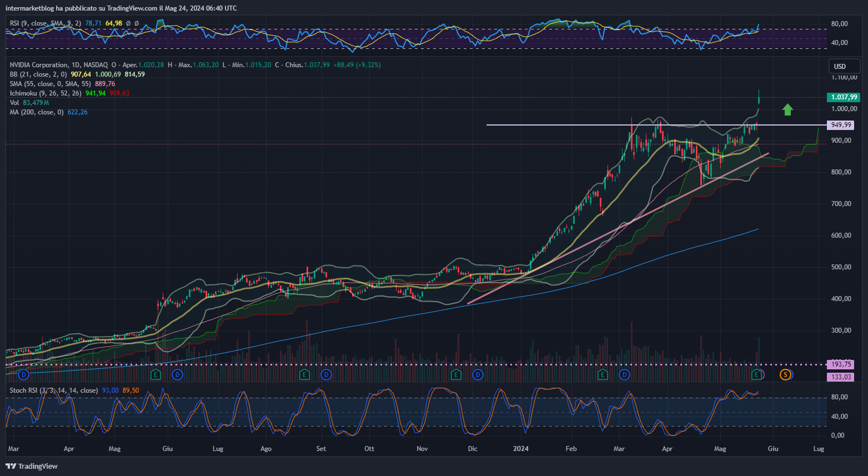Screen dimensions: 868x476
Task: Click the 193,75 price label
Action: pos(841,364)
